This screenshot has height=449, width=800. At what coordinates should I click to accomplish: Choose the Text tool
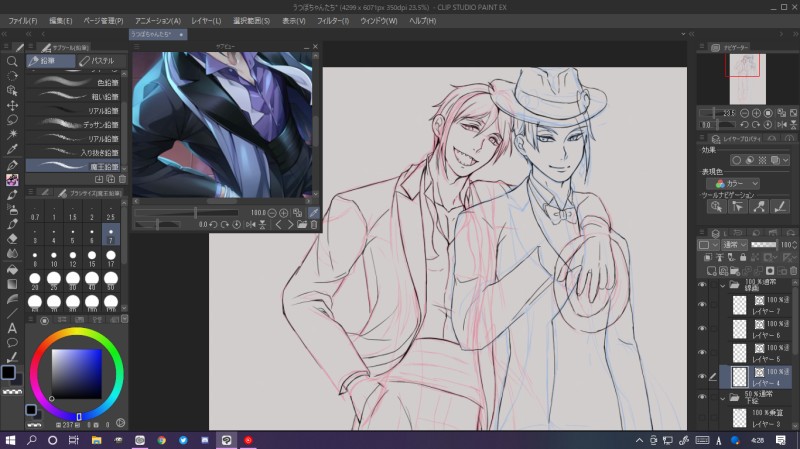12,327
